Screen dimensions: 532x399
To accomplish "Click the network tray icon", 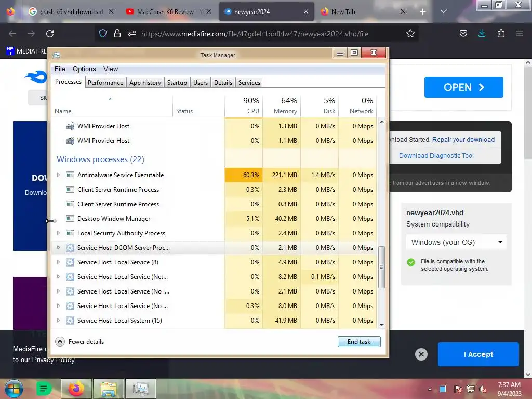I will [x=471, y=389].
